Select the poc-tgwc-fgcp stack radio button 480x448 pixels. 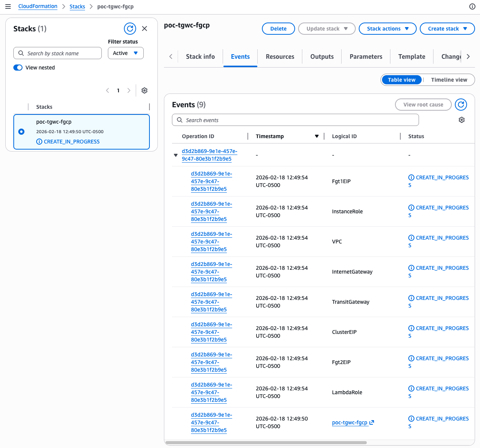tap(21, 132)
